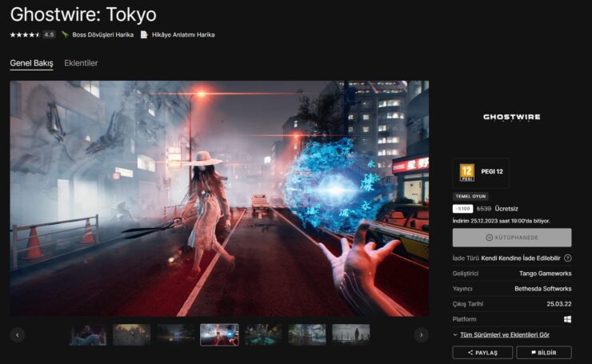
Task: Click the Ghostwire logo image
Action: 511,118
